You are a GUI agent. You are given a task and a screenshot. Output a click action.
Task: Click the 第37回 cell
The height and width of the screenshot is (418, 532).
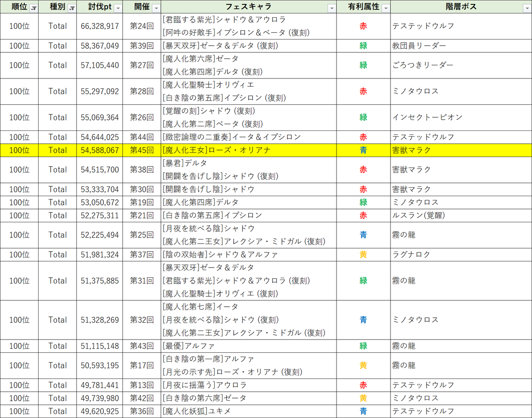pos(142,254)
